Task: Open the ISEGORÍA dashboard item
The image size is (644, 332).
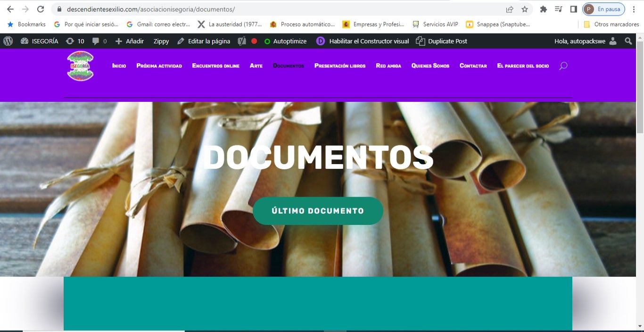Action: (x=40, y=41)
